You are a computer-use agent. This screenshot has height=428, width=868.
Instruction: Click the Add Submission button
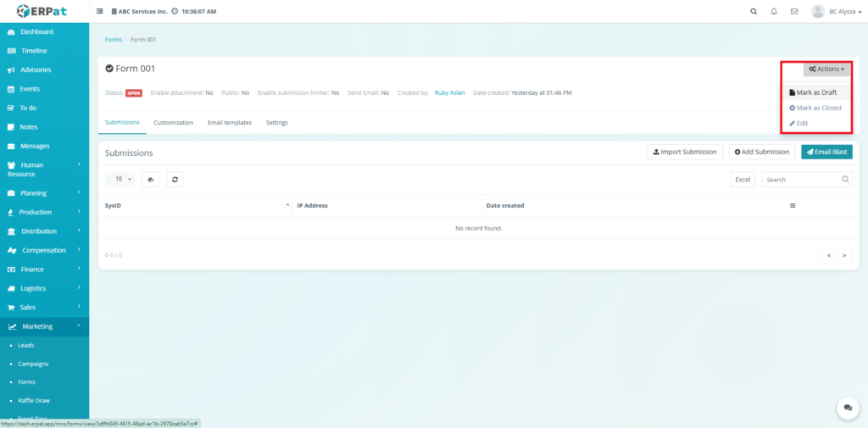[760, 152]
